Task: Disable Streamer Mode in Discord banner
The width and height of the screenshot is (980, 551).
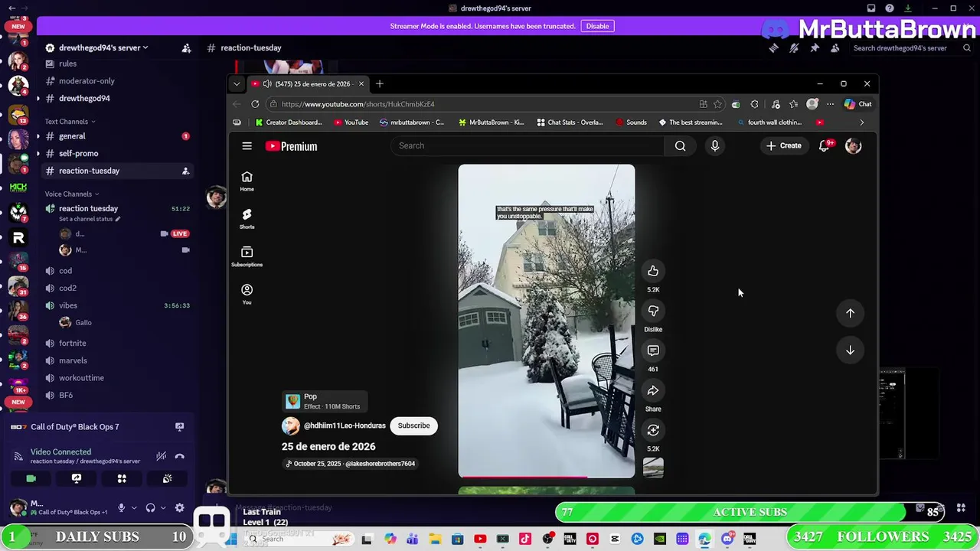Action: pyautogui.click(x=597, y=26)
